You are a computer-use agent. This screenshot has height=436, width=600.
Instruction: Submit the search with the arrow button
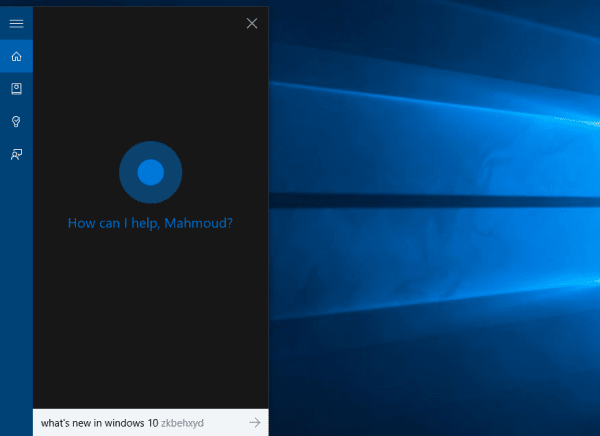pos(255,423)
